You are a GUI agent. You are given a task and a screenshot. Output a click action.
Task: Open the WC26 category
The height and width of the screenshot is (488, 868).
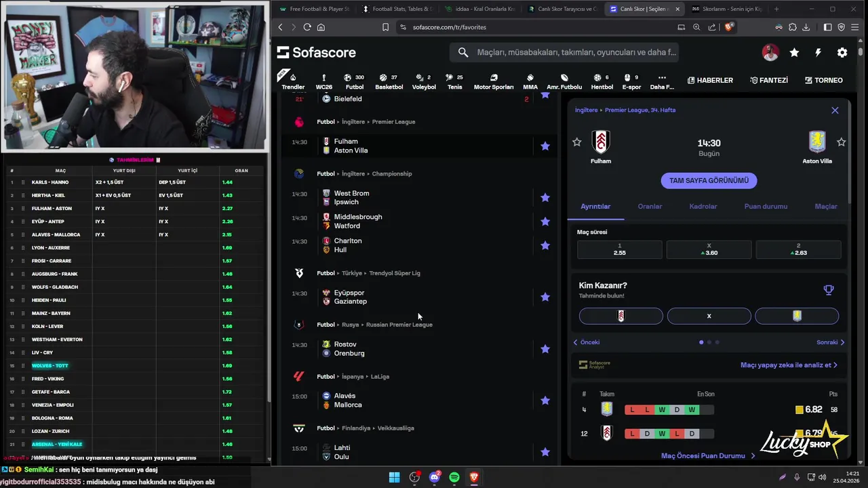point(324,81)
